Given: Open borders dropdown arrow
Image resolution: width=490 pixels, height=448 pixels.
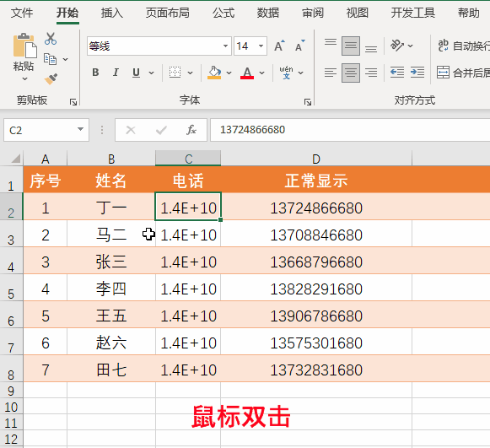Looking at the screenshot, I should click(191, 73).
